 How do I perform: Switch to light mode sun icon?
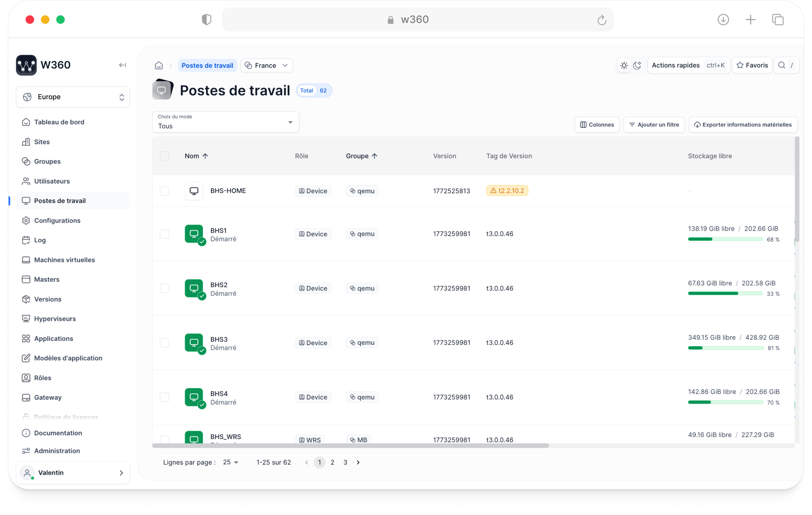(x=624, y=66)
